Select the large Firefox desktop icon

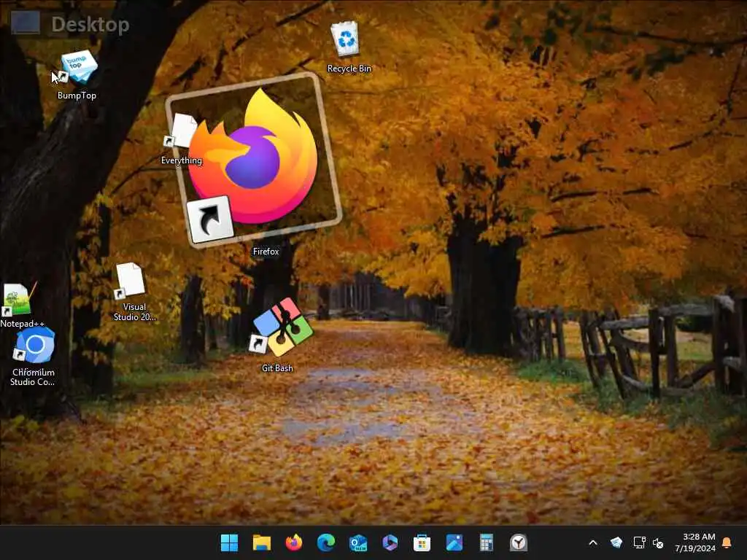[x=253, y=160]
